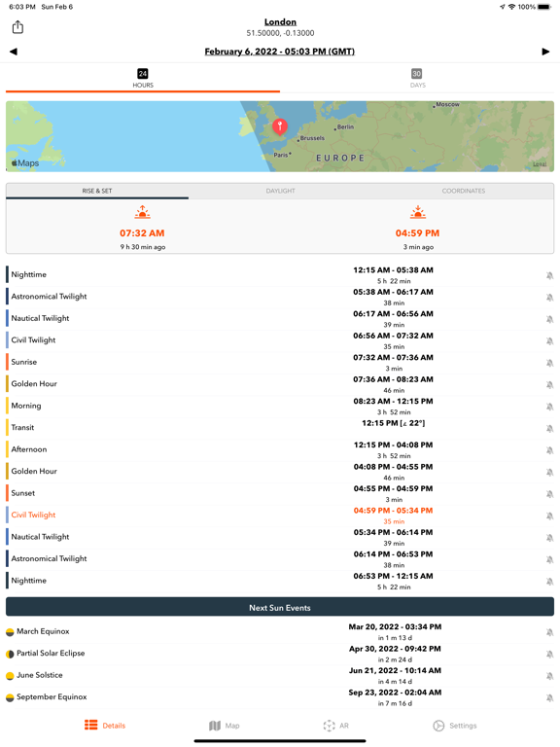The width and height of the screenshot is (560, 747).
Task: Tap the battery indicator in status bar
Action: click(x=544, y=7)
